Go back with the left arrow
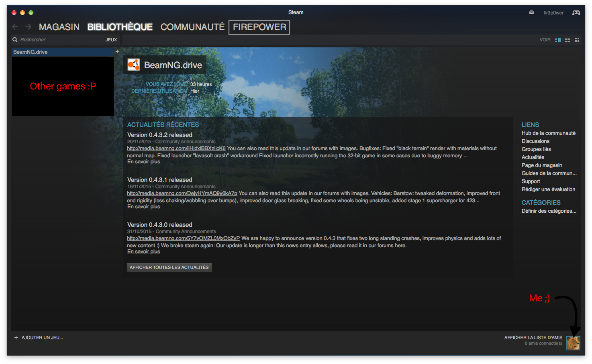Viewport: 592px width, 364px height. click(x=15, y=27)
